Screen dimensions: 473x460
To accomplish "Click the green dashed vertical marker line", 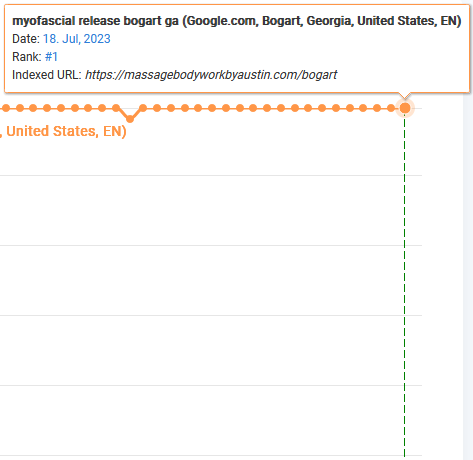I will (x=404, y=283).
